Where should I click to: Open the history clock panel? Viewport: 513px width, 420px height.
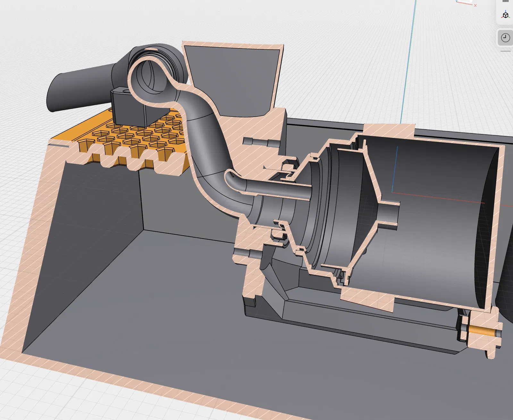point(505,38)
